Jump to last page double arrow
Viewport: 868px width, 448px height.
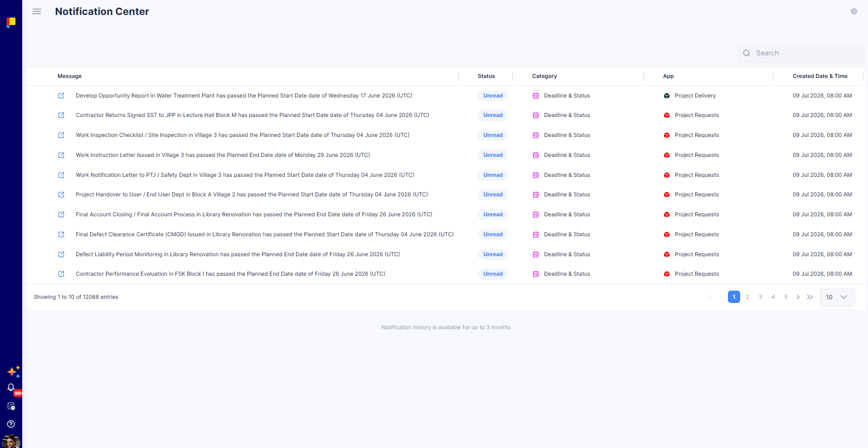810,297
